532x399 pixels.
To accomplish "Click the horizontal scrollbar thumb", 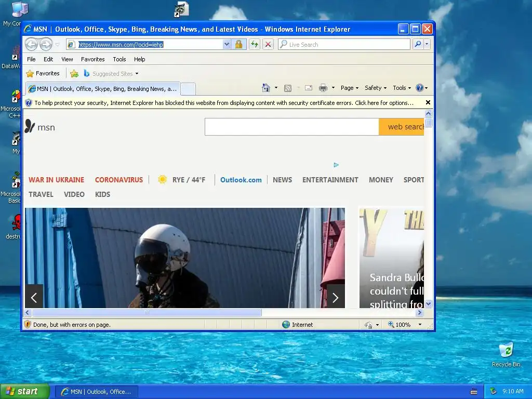I will pos(147,312).
